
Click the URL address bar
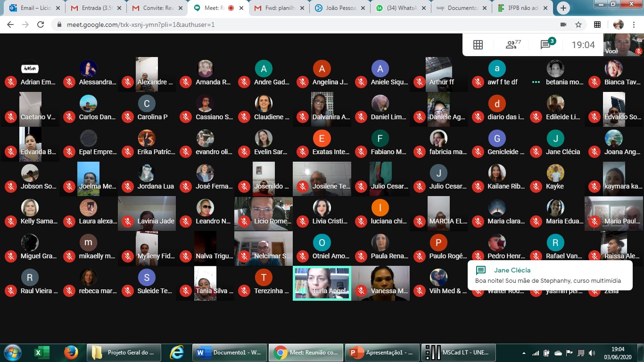[283, 25]
